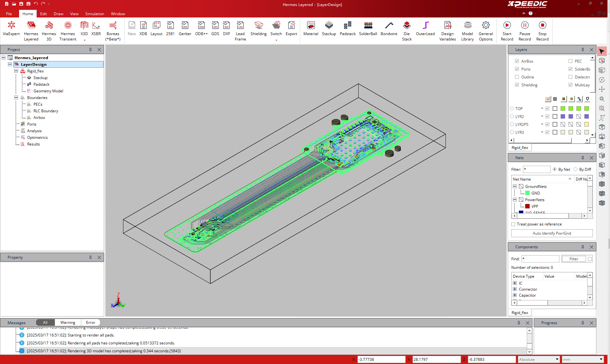Viewport: 610px width, 364px height.
Task: Open the mm units dropdown
Action: [601, 359]
